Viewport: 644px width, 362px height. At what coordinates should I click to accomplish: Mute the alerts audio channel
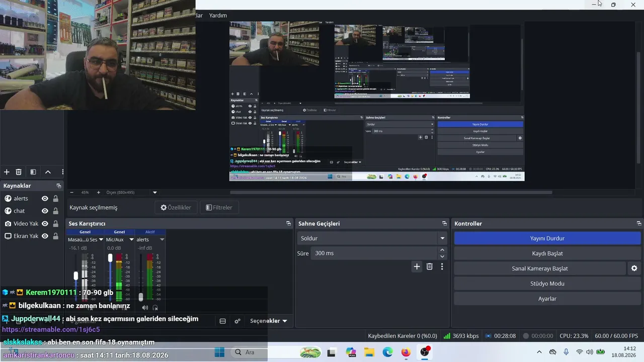(145, 308)
